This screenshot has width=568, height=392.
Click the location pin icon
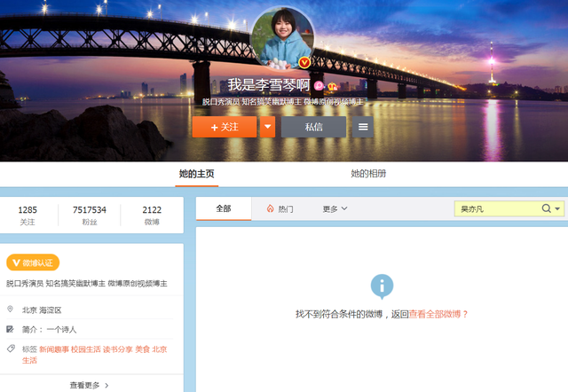10,310
